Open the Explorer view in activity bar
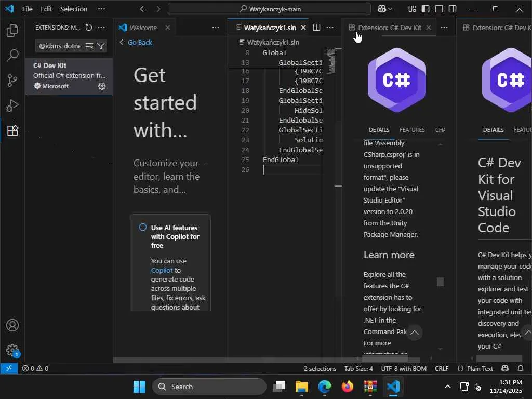 [x=12, y=31]
